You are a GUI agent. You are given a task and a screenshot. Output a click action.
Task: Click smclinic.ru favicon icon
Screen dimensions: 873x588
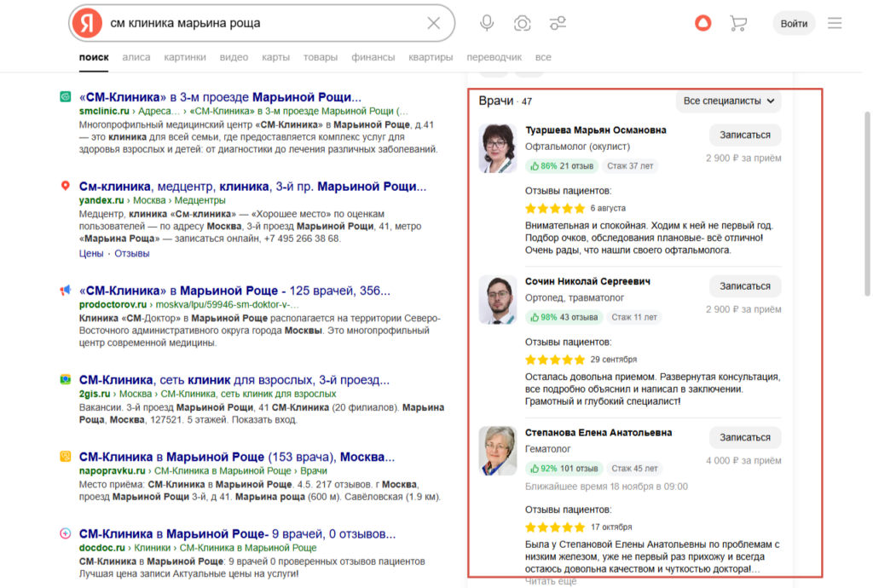(x=65, y=97)
